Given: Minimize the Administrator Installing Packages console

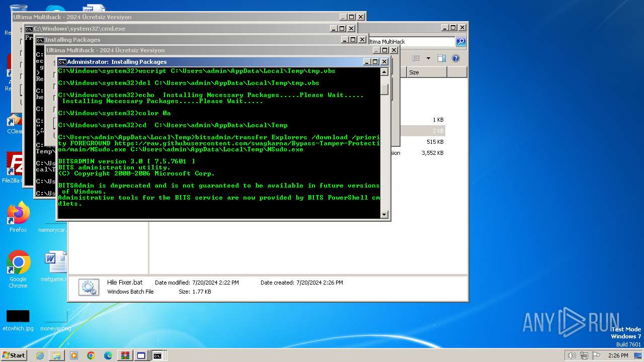Looking at the screenshot, I should pos(367,62).
